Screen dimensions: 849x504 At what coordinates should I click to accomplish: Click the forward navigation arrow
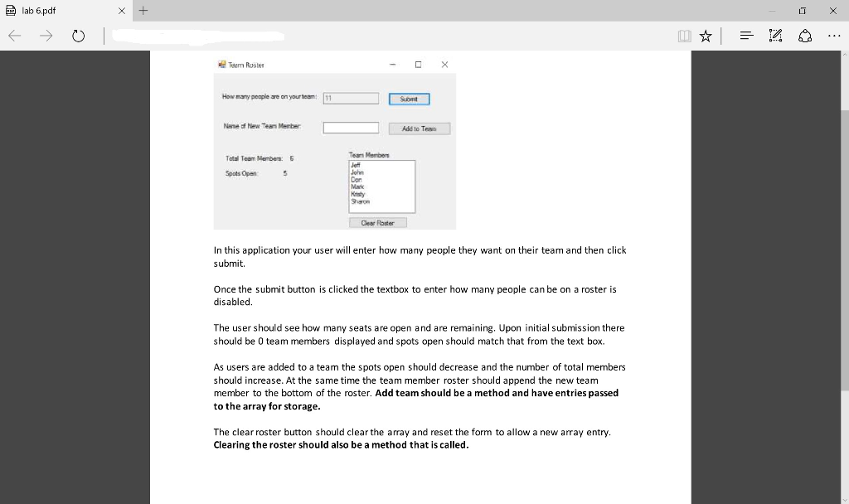(x=46, y=36)
